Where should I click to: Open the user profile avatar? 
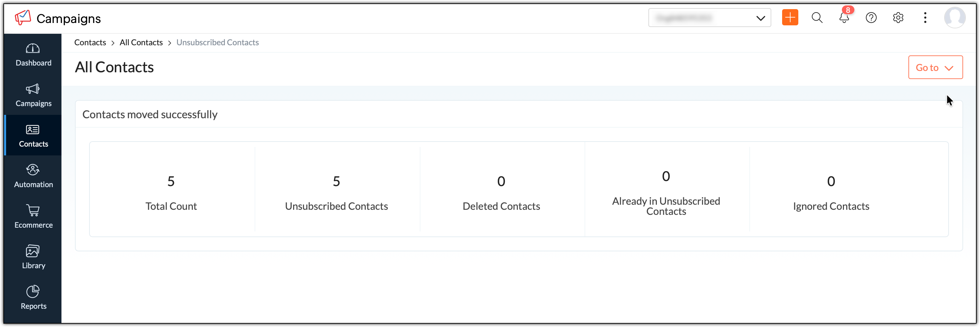955,18
